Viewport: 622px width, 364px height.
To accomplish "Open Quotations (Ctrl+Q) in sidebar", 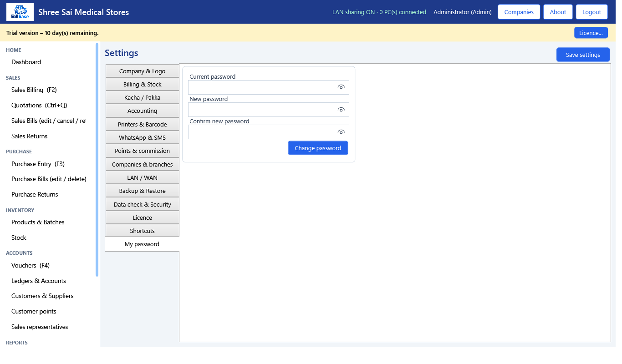I will pyautogui.click(x=39, y=106).
